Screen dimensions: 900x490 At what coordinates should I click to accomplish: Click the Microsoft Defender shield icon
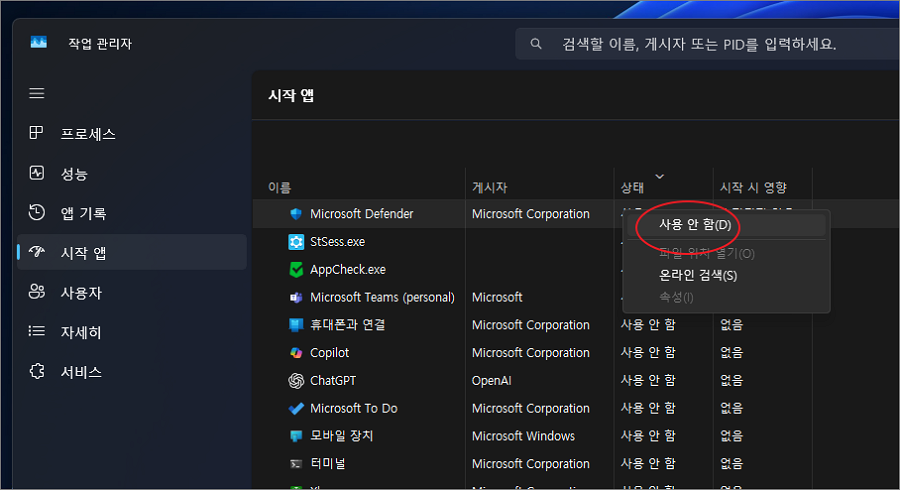pos(296,214)
